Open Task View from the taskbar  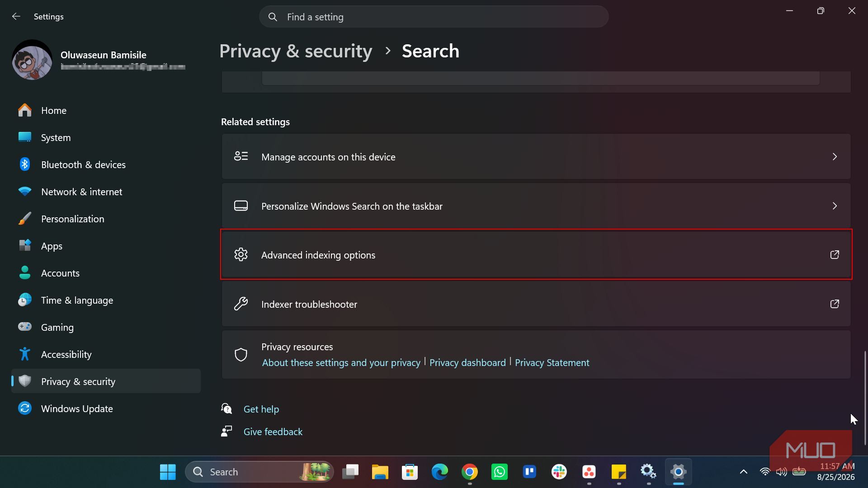[x=350, y=472]
